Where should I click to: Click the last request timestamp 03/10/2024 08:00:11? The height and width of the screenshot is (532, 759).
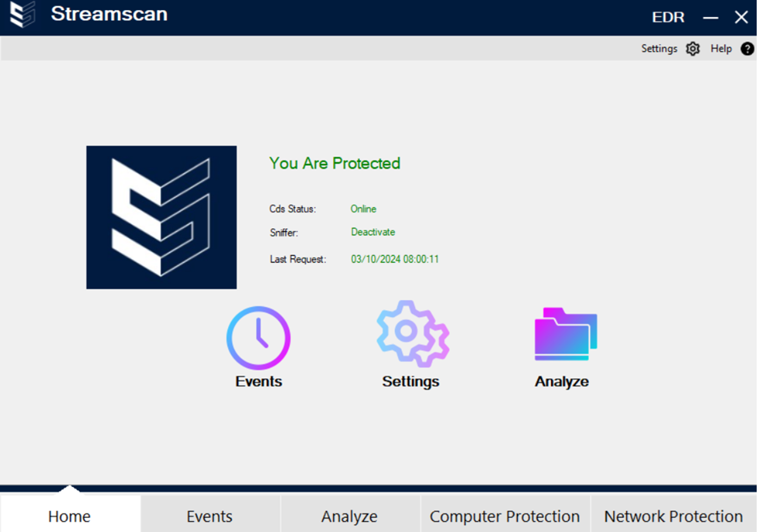pos(394,259)
